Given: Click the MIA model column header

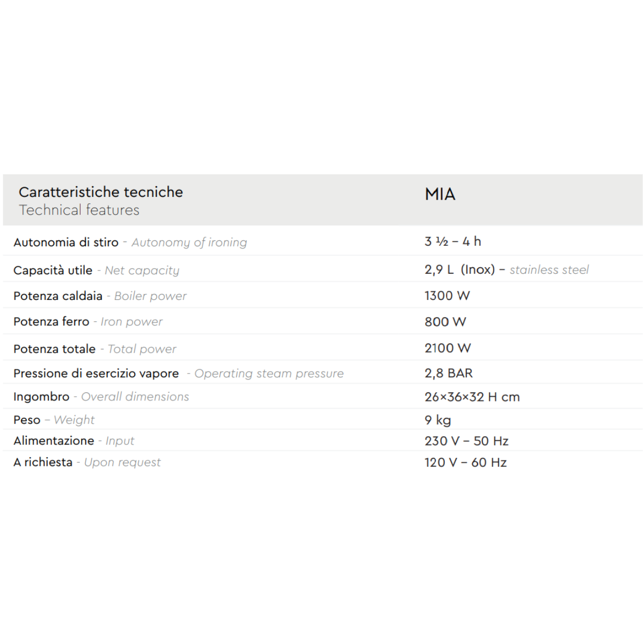Looking at the screenshot, I should point(440,194).
